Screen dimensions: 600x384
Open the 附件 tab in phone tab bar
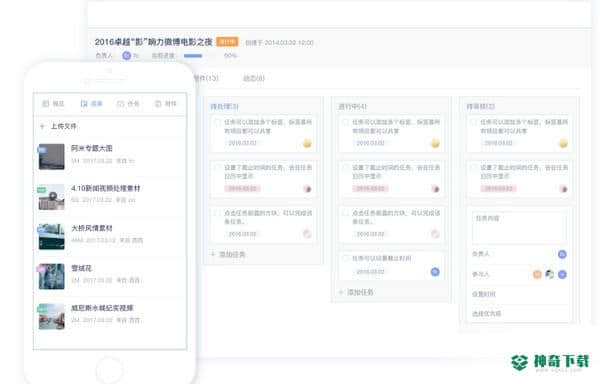click(165, 104)
